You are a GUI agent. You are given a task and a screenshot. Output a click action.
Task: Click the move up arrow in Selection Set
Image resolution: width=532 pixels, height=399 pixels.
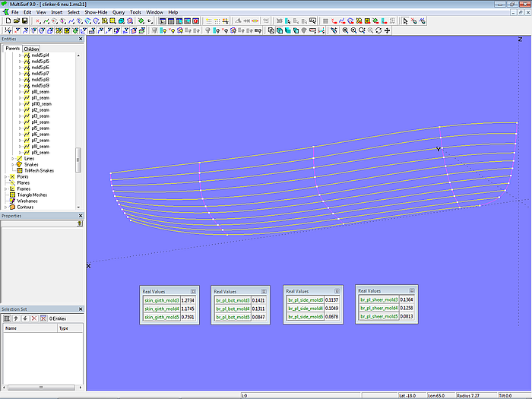click(16, 318)
